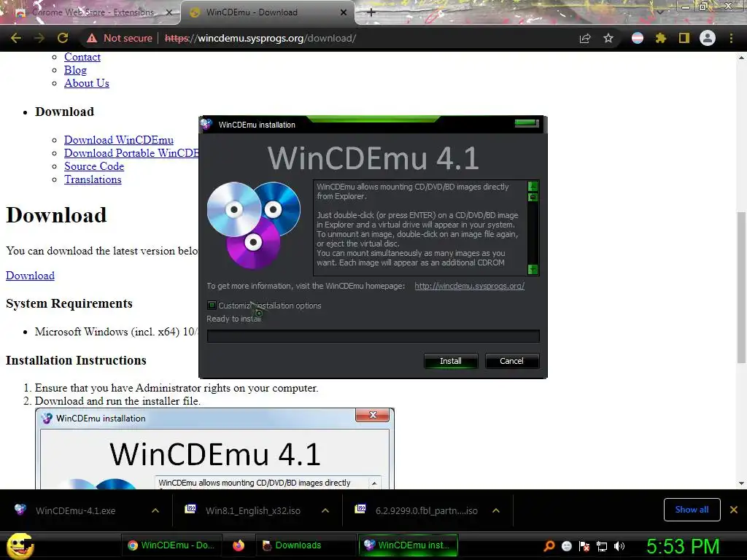Click the address bar URL field
This screenshot has height=560, width=747.
(x=260, y=38)
